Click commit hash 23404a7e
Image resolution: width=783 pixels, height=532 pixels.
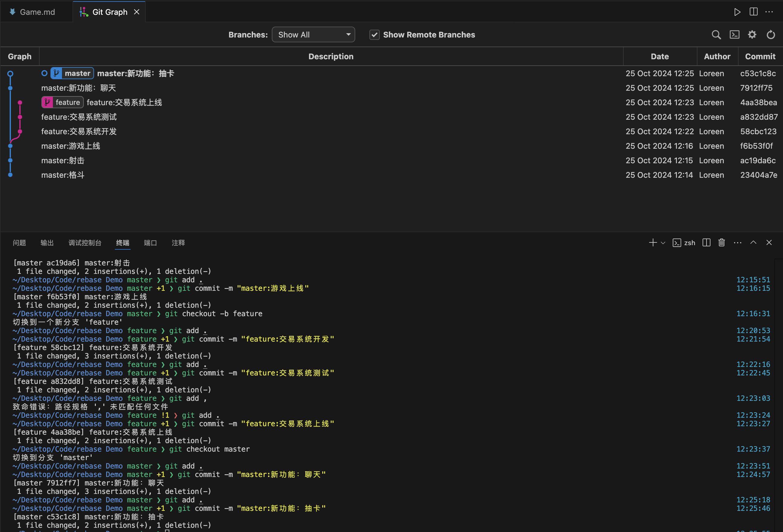click(759, 175)
